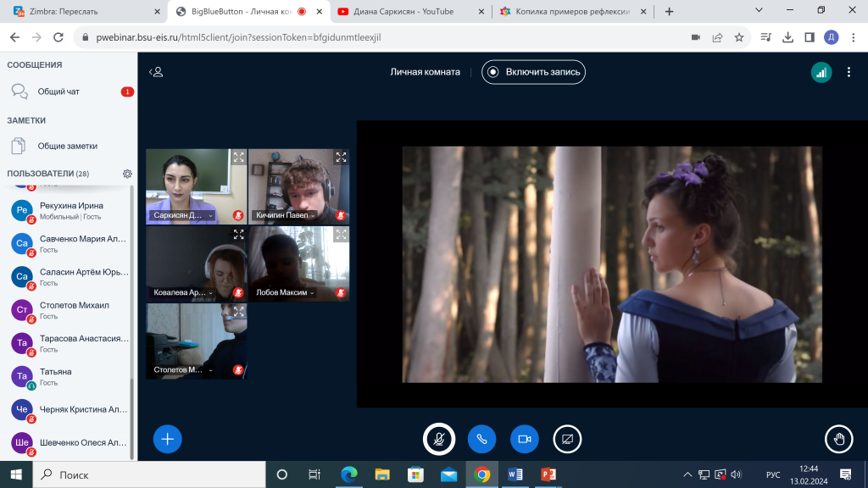Start screen sharing

coord(567,439)
